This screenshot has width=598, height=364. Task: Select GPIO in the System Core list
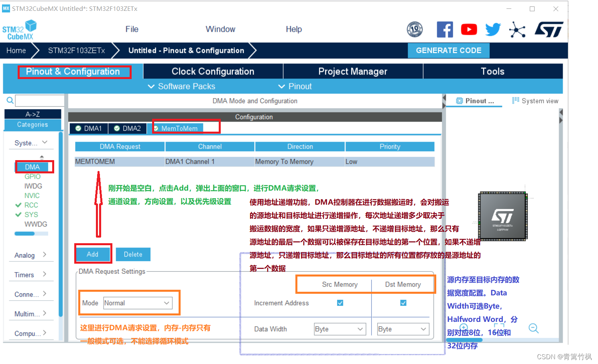coord(33,177)
